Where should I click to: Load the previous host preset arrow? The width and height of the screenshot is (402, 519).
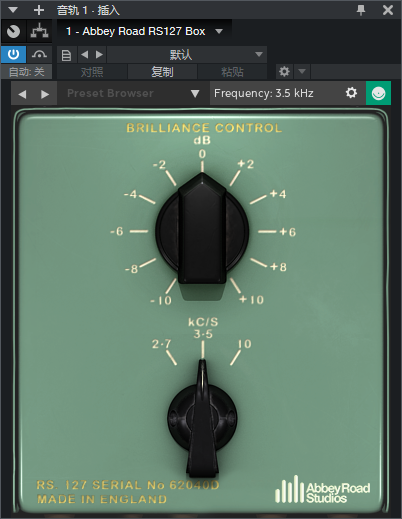tap(85, 54)
